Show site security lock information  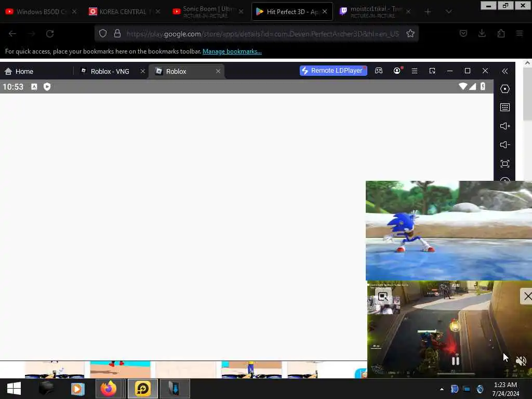click(x=117, y=33)
